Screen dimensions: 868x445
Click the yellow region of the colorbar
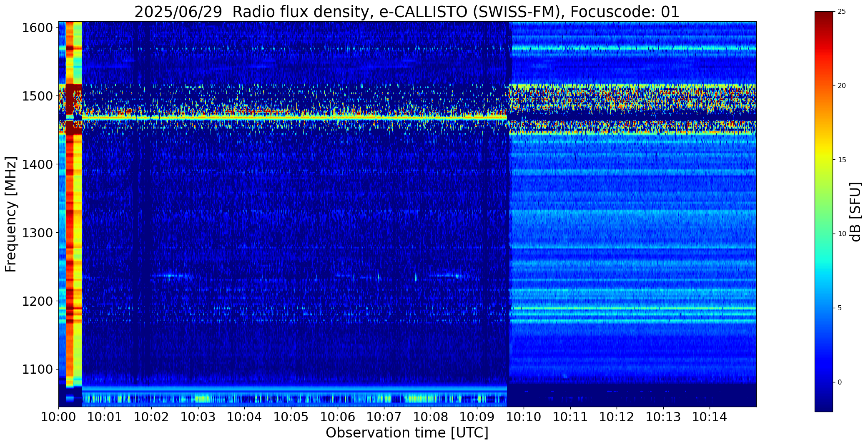pos(824,156)
